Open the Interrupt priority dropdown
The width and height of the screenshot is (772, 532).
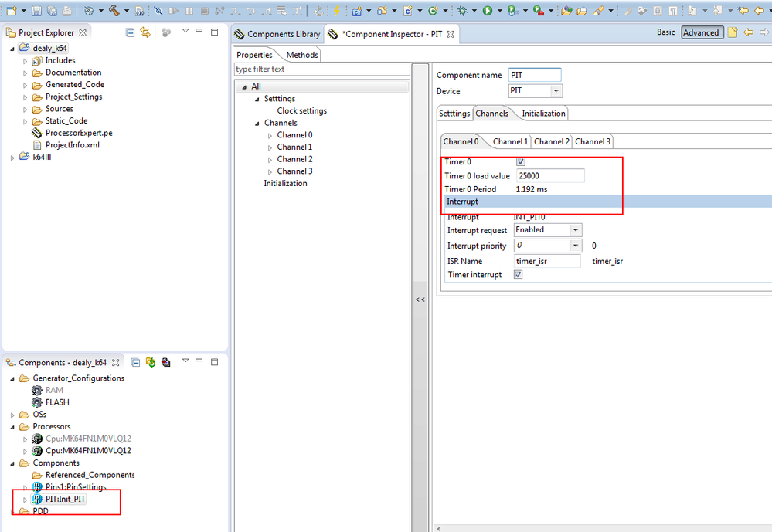576,245
